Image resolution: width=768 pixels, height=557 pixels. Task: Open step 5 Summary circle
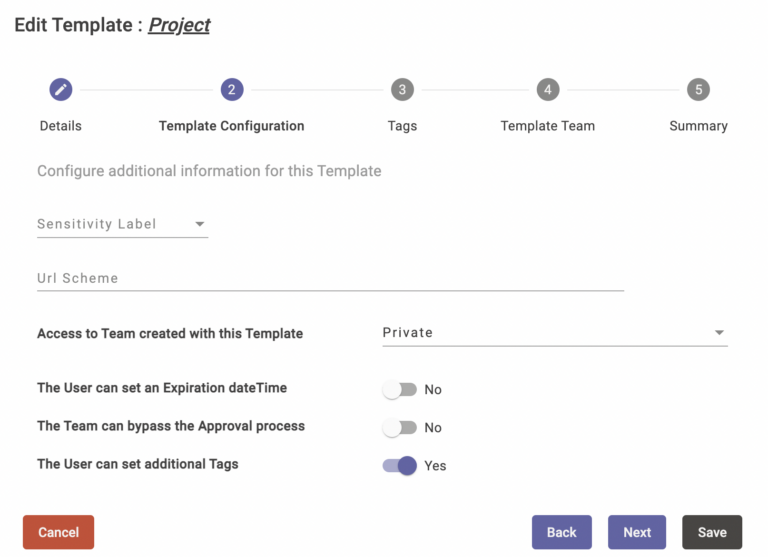[x=698, y=90]
